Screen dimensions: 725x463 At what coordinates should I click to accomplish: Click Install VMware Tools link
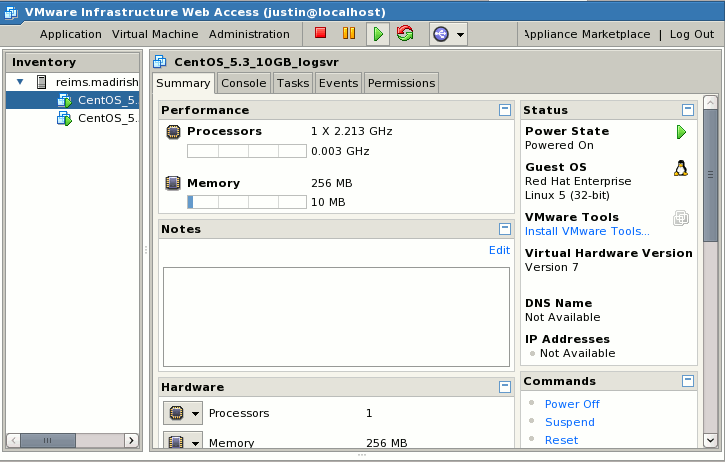coord(587,231)
